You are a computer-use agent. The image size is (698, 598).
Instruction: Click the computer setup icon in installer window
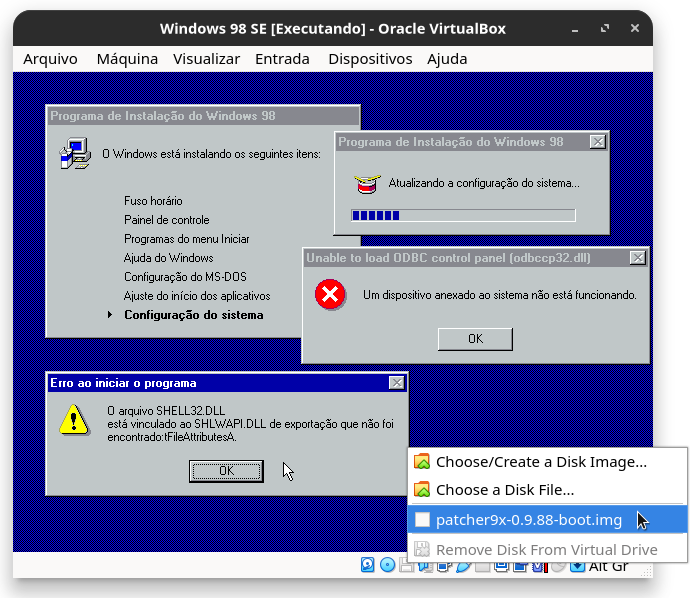click(73, 154)
